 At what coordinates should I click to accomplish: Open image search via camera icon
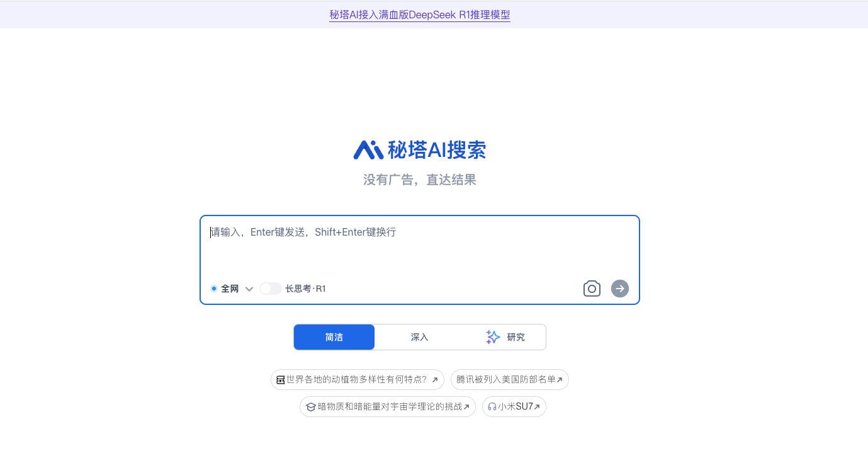click(x=592, y=289)
